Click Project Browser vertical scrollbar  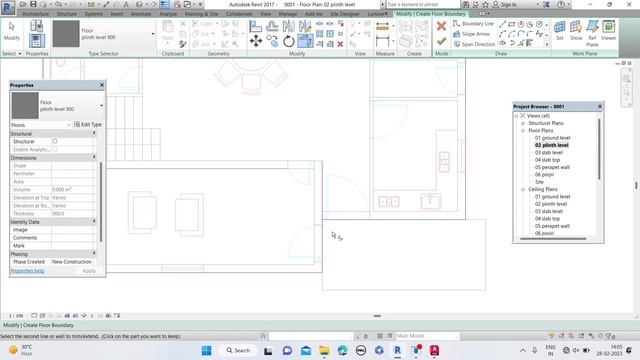[x=599, y=149]
